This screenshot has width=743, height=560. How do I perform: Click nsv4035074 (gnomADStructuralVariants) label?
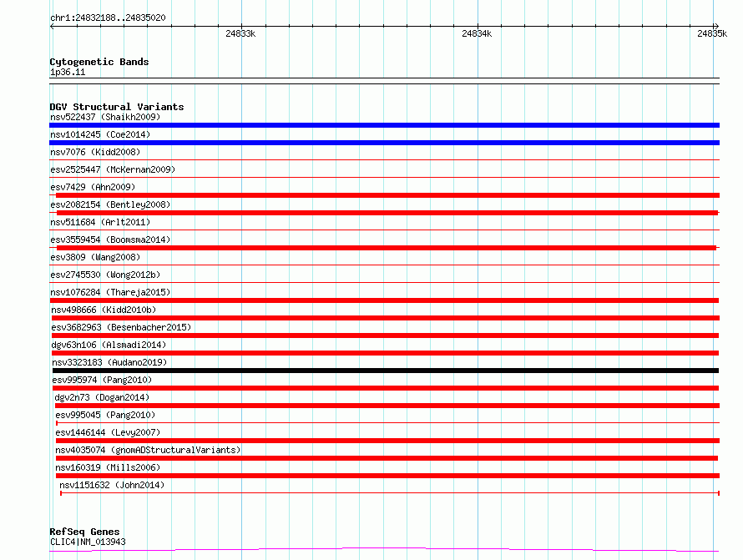point(148,450)
